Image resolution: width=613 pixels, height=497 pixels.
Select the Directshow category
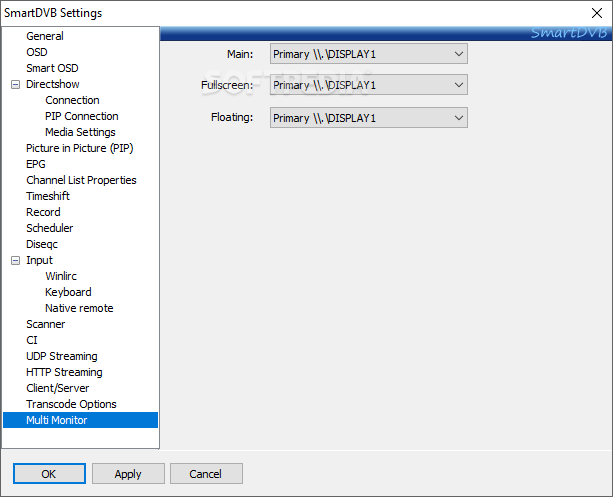pyautogui.click(x=52, y=84)
